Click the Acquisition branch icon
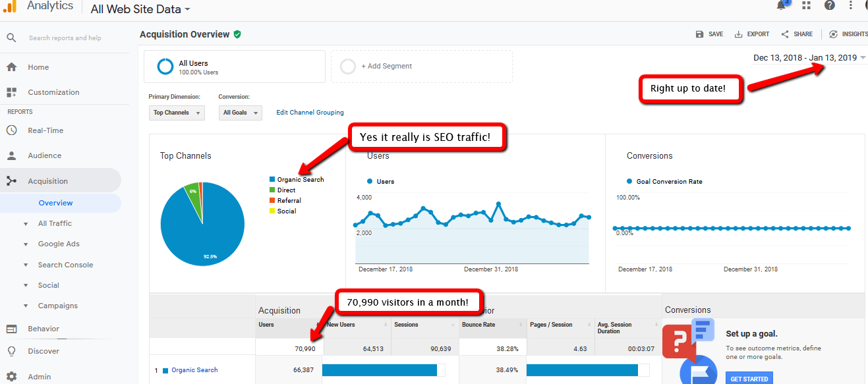This screenshot has height=384, width=868. [11, 181]
